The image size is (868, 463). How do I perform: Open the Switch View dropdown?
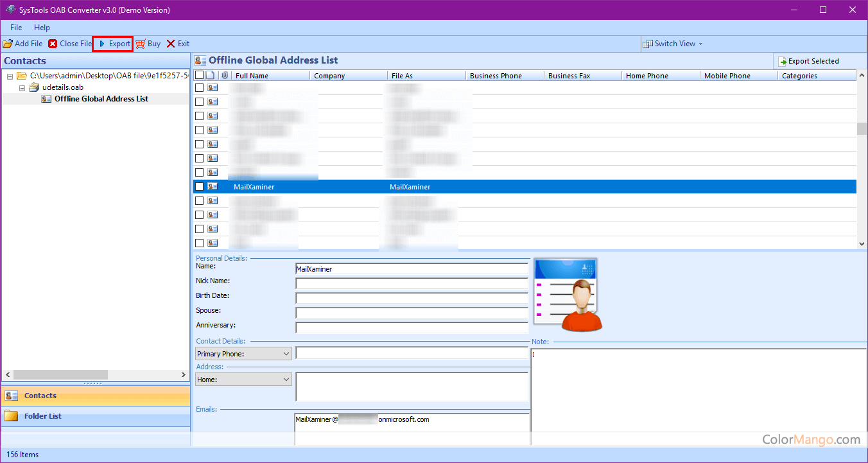click(x=673, y=44)
